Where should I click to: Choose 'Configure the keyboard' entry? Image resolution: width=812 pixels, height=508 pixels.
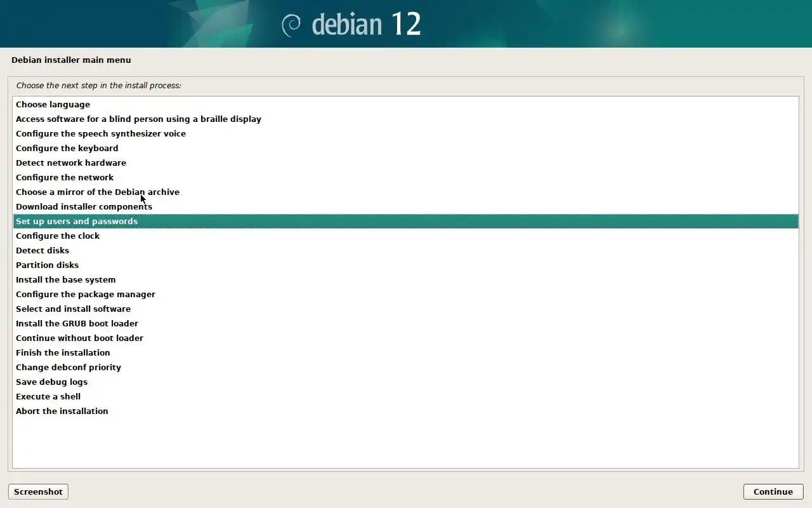(x=406, y=148)
